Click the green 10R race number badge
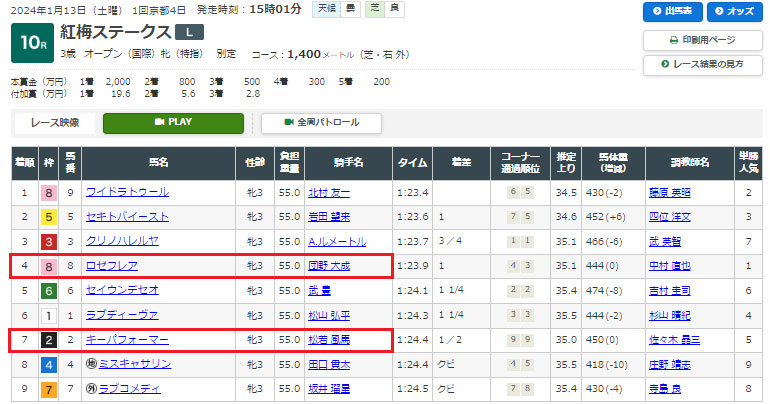Screen dimensions: 770x404 click(32, 43)
